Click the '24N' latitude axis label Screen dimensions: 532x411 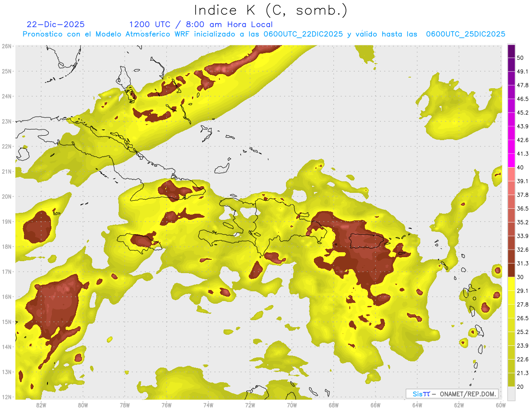click(x=6, y=96)
